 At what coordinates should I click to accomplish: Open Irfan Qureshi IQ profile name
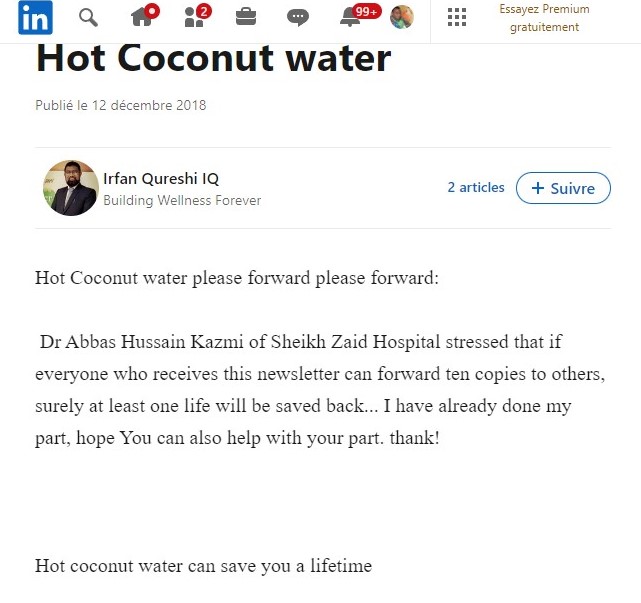click(x=161, y=179)
